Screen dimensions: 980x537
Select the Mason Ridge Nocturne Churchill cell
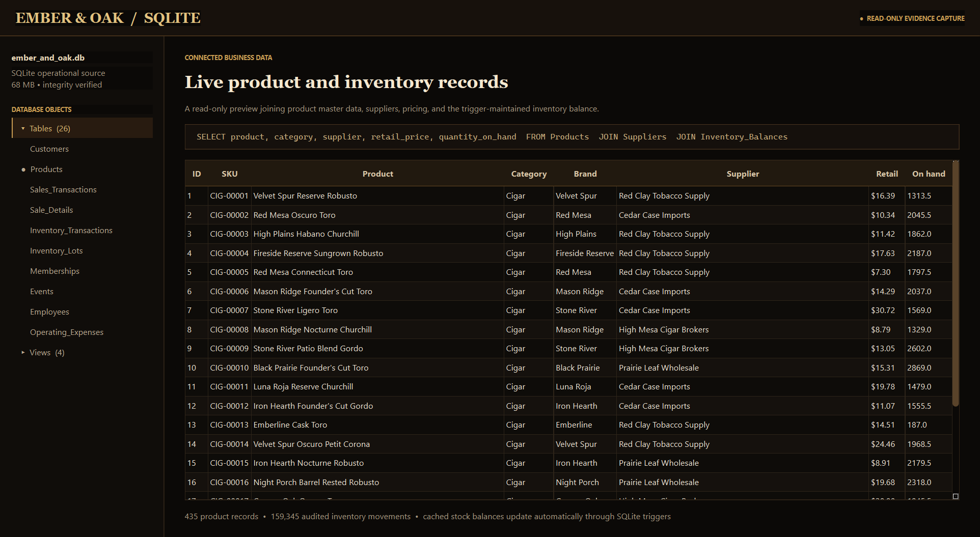378,330
